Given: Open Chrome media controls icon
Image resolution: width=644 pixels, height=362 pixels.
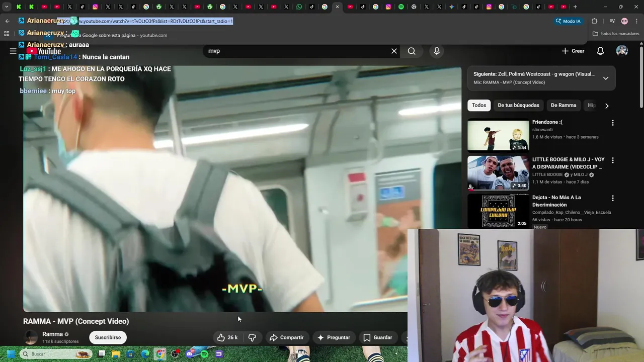Looking at the screenshot, I should 612,21.
